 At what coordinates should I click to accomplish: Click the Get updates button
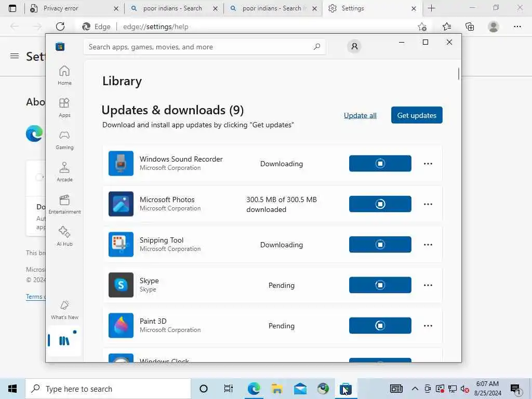tap(417, 115)
